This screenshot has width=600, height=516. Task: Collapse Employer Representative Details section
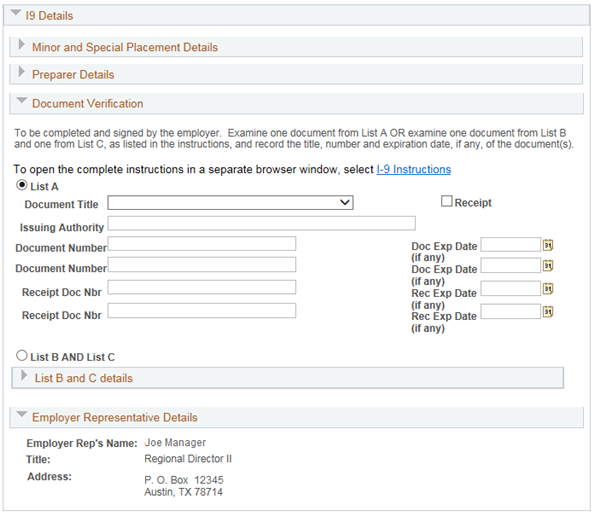coord(22,417)
